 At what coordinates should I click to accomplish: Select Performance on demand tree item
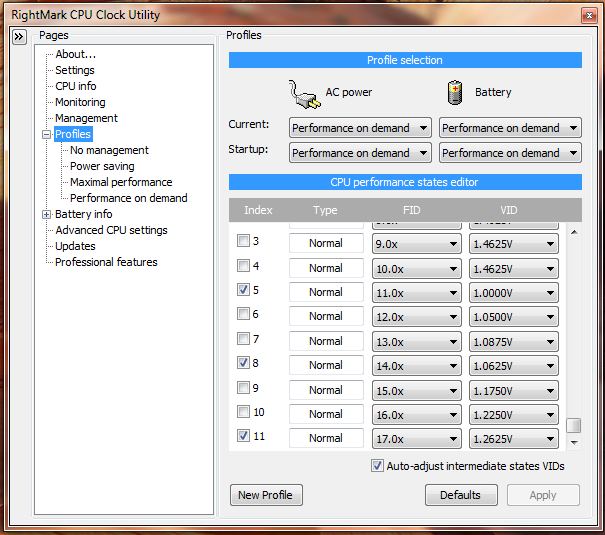128,198
